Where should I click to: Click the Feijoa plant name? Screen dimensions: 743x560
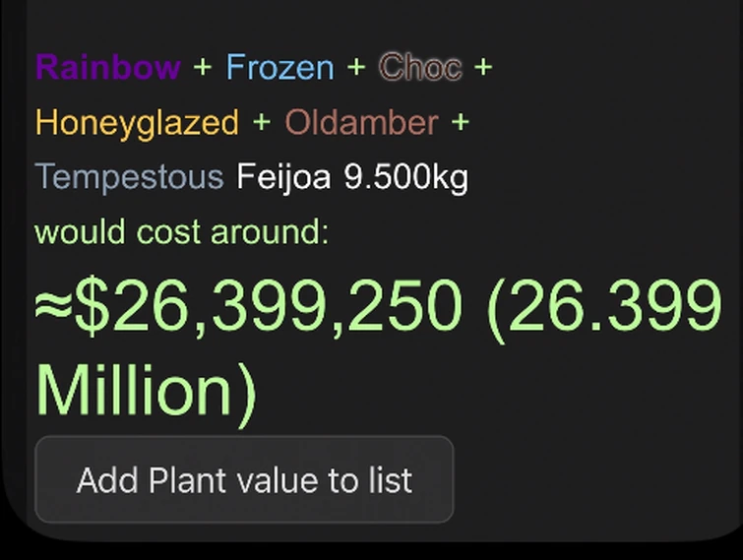(284, 178)
